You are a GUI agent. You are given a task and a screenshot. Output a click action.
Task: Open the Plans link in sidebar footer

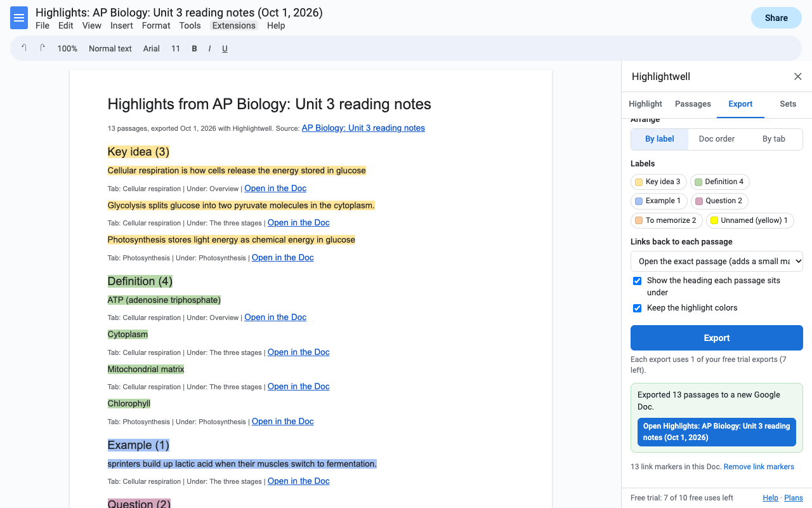(794, 498)
